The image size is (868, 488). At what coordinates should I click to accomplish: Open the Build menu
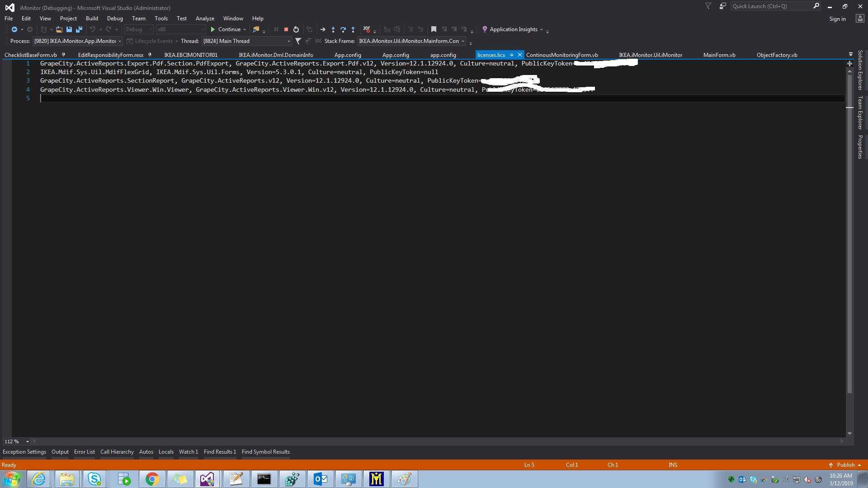tap(92, 19)
